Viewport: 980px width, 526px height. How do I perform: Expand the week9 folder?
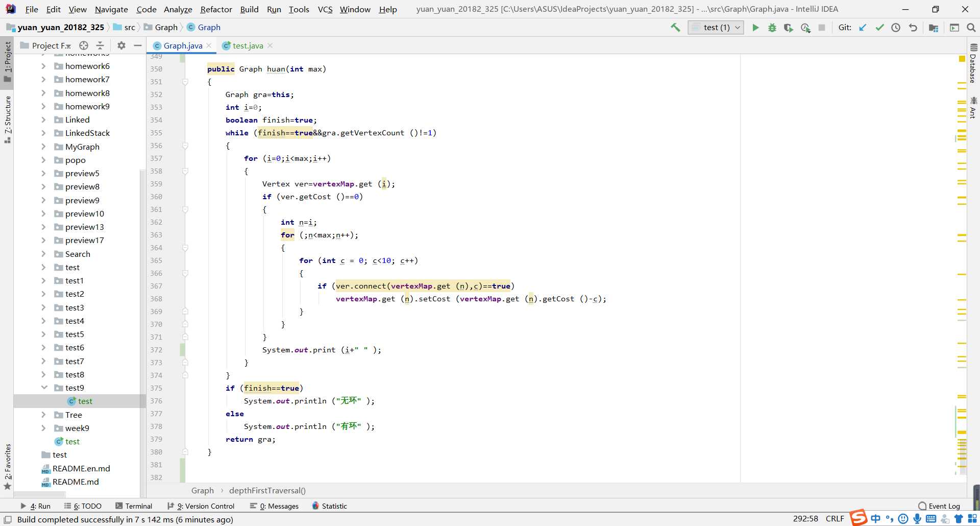[x=43, y=428]
